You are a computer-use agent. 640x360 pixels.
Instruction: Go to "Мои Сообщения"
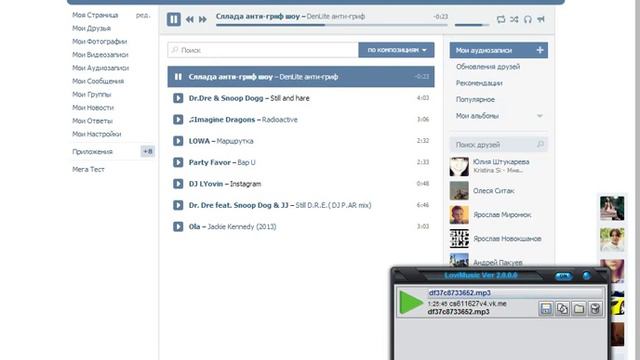[98, 81]
